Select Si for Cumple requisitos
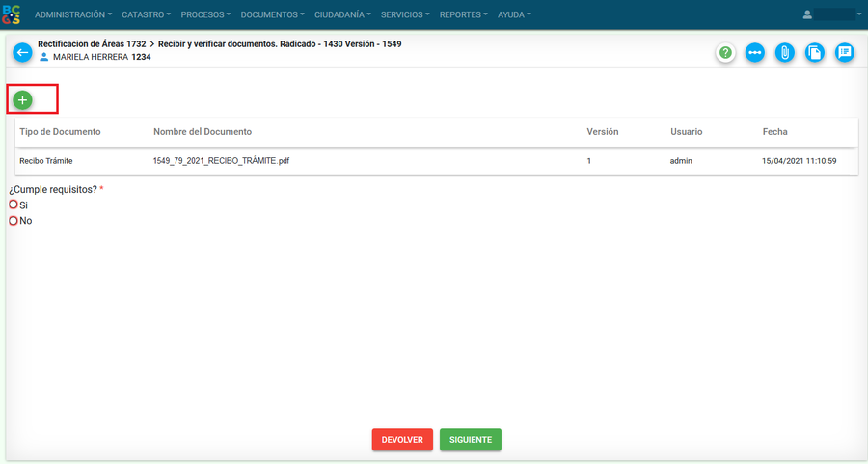 (x=14, y=205)
